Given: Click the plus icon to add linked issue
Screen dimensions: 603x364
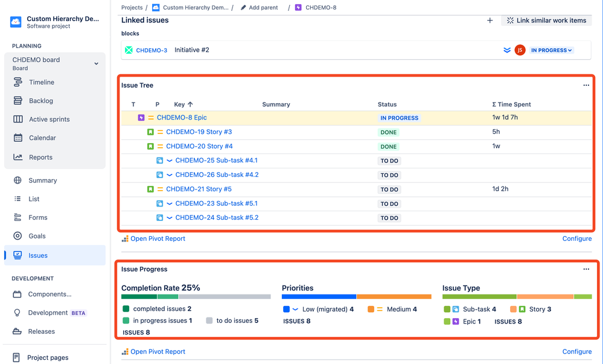Looking at the screenshot, I should tap(490, 21).
